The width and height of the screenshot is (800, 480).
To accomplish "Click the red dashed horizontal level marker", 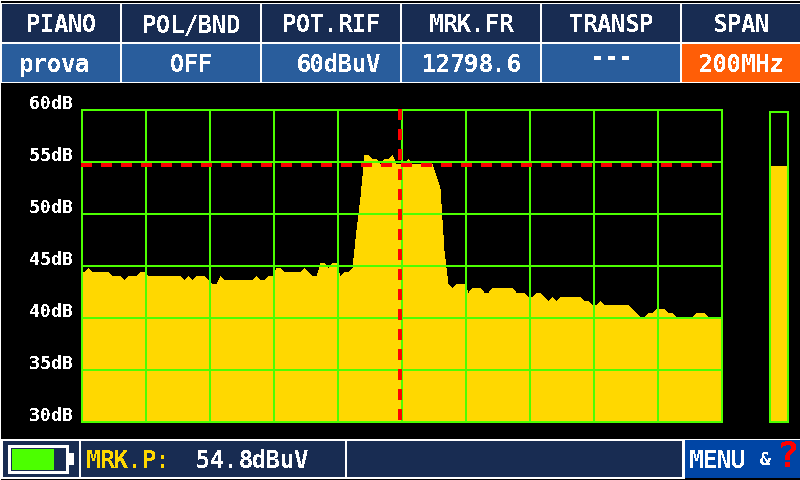I will point(398,165).
